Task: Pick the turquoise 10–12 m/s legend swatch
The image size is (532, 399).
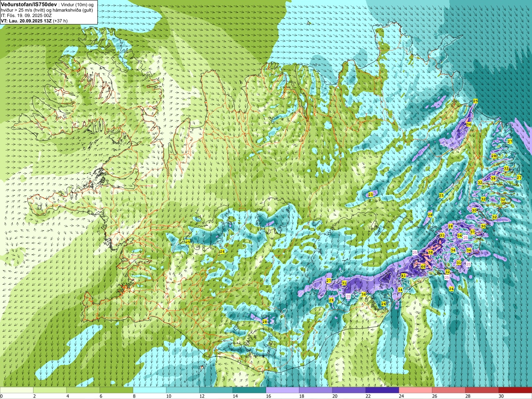Action: pos(183,390)
